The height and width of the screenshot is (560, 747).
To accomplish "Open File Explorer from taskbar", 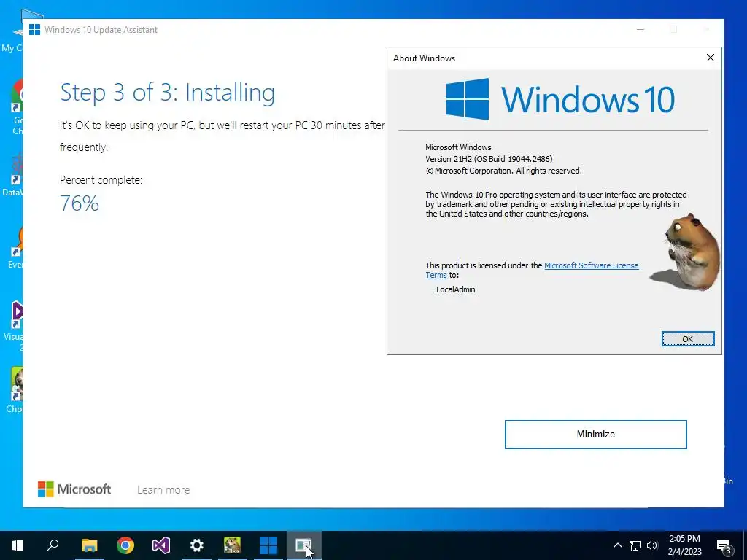I will [89, 545].
